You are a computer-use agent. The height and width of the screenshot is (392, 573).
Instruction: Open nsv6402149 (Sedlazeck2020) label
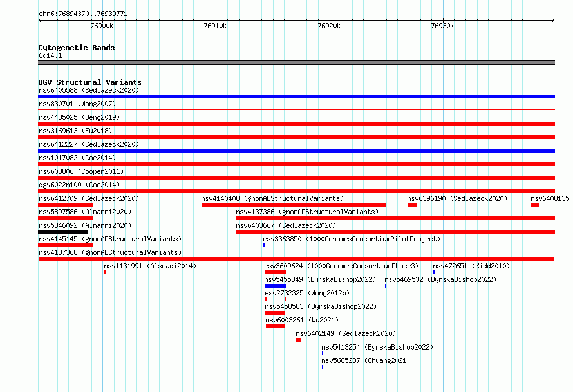[x=346, y=333]
